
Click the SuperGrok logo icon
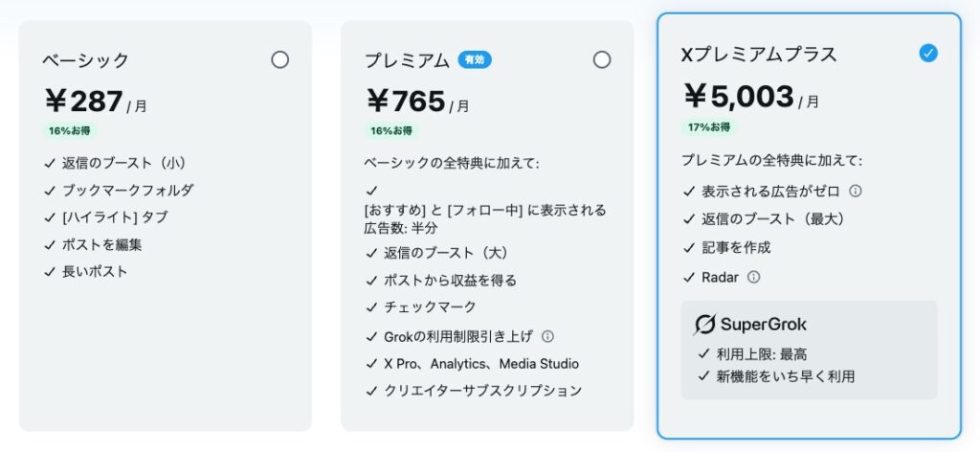[x=705, y=325]
